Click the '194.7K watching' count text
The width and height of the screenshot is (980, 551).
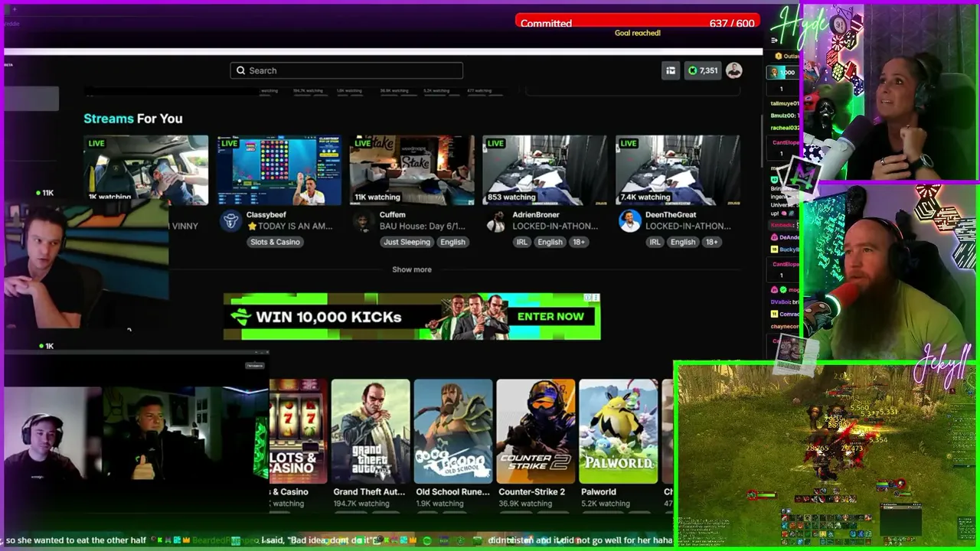(362, 504)
